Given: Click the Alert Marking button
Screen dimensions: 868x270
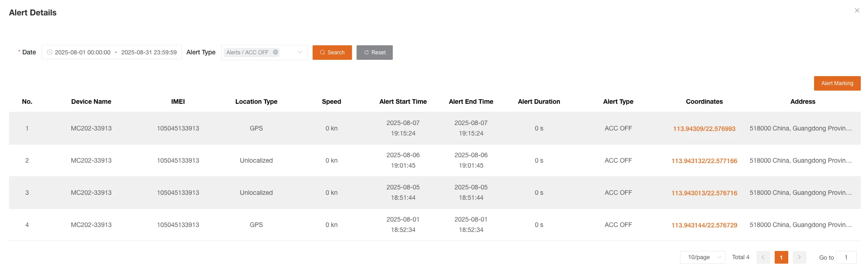Looking at the screenshot, I should (x=837, y=83).
